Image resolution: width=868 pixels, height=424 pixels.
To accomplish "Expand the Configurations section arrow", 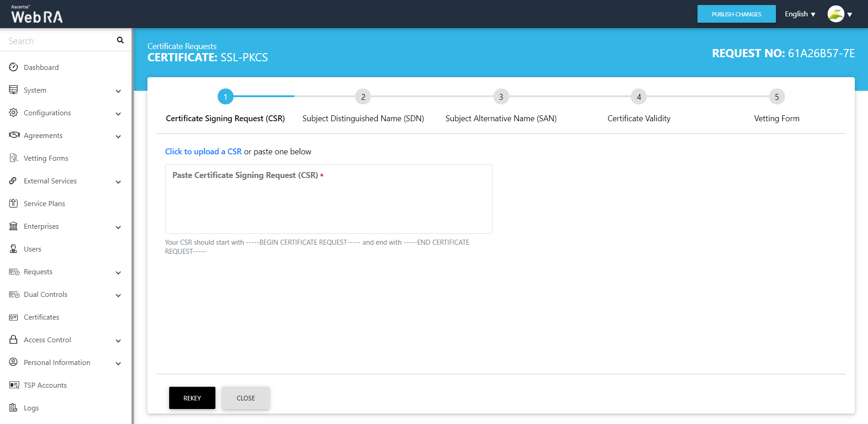I will pyautogui.click(x=118, y=113).
